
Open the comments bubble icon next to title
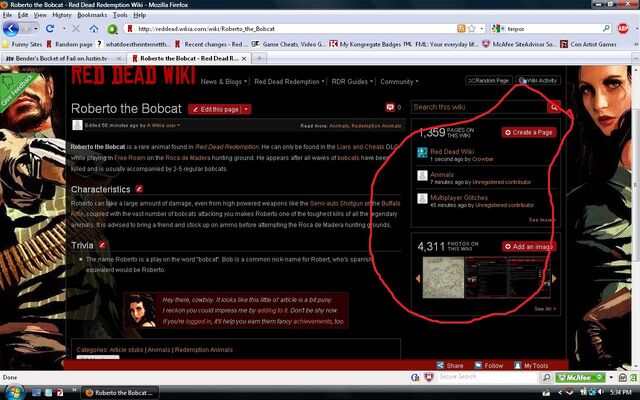(390, 107)
